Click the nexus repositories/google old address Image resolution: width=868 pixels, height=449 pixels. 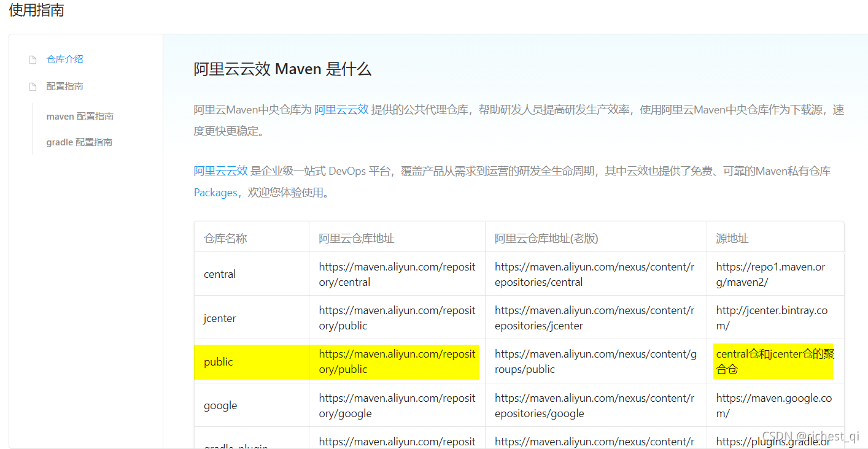point(595,405)
